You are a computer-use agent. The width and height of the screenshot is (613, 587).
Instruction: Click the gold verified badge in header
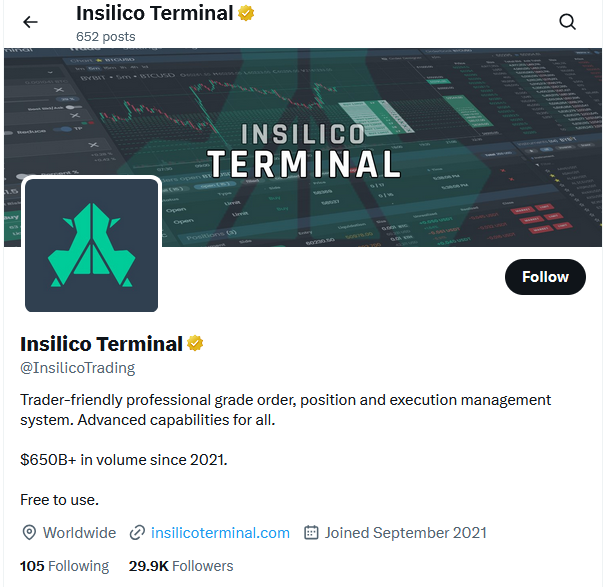click(x=245, y=14)
